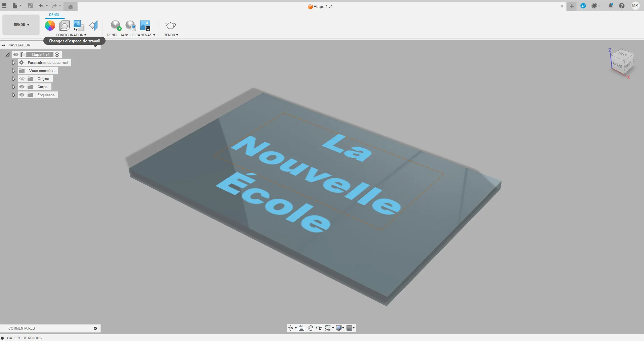Open the RENDU DANS LE CANEVAS menu
The width and height of the screenshot is (644, 341).
pyautogui.click(x=131, y=35)
